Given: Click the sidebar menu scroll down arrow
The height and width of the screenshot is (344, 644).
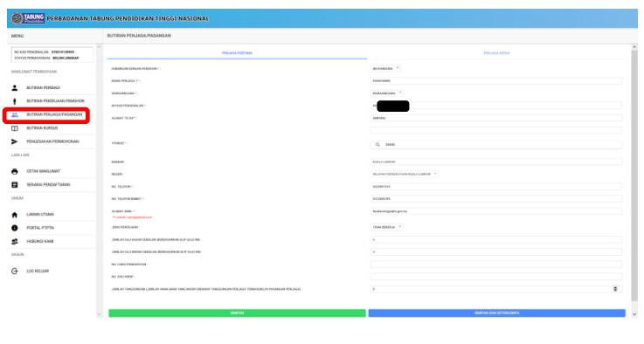Looking at the screenshot, I should [x=99, y=314].
